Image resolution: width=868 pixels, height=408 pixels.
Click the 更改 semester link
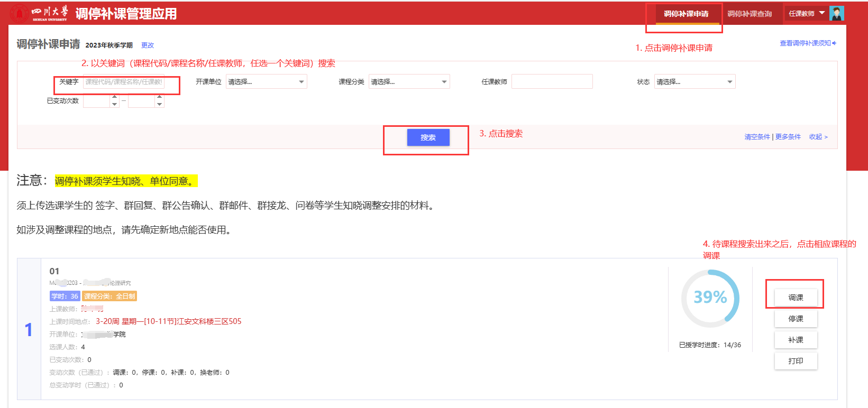coord(148,45)
